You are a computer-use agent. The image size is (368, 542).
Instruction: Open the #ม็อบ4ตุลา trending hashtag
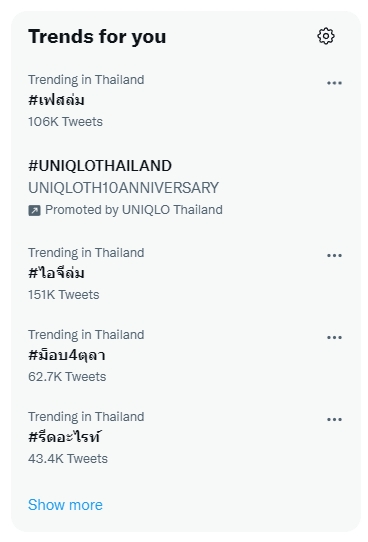pyautogui.click(x=67, y=355)
